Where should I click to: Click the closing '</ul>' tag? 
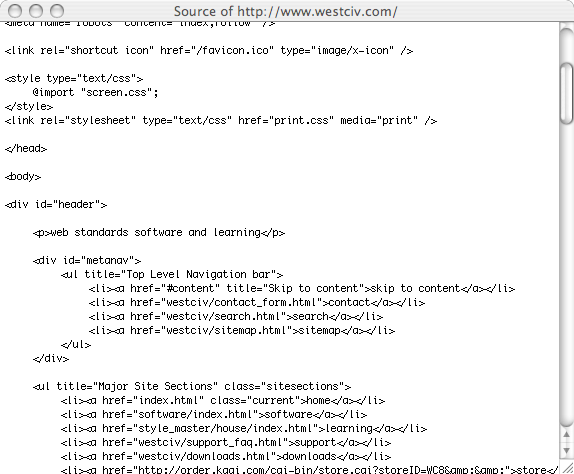click(x=76, y=344)
